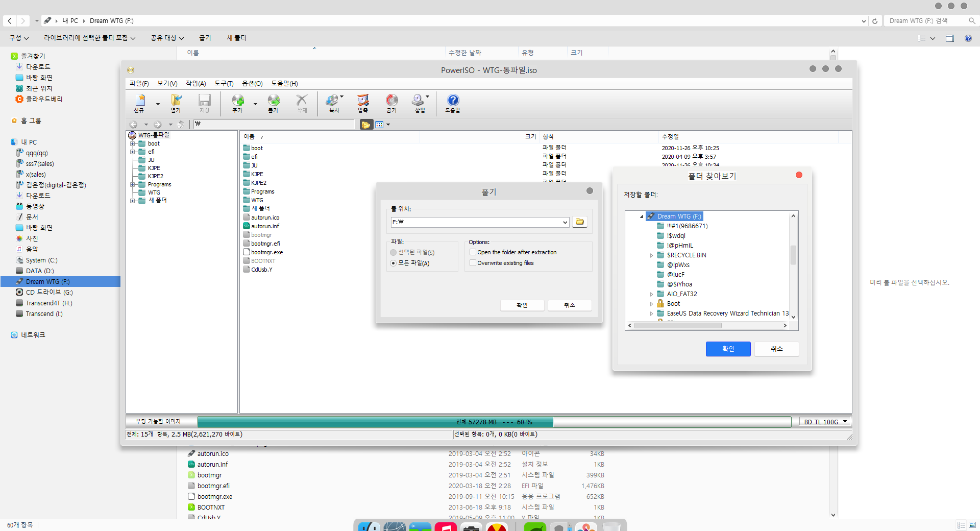The height and width of the screenshot is (531, 980).
Task: Check Overwrite existing files
Action: click(x=473, y=263)
